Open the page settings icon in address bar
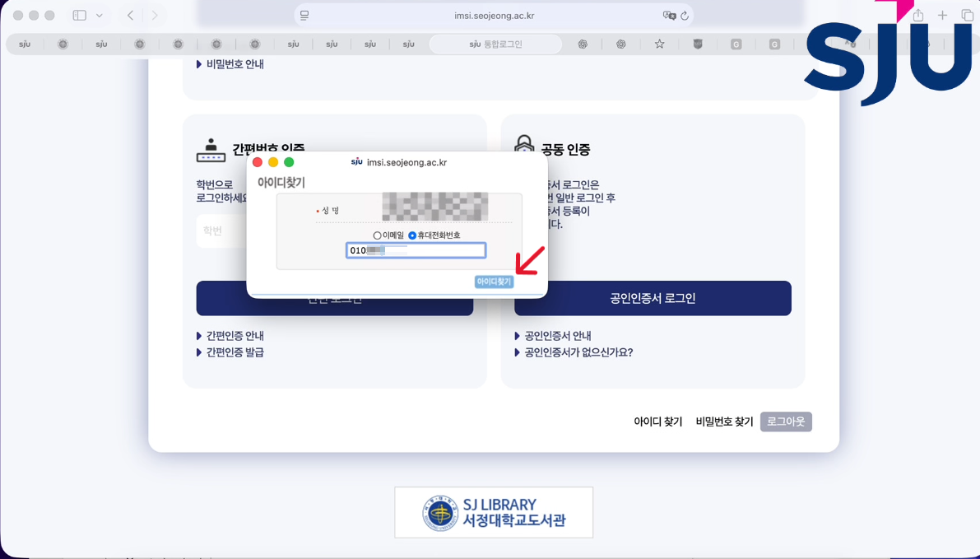 [x=304, y=16]
